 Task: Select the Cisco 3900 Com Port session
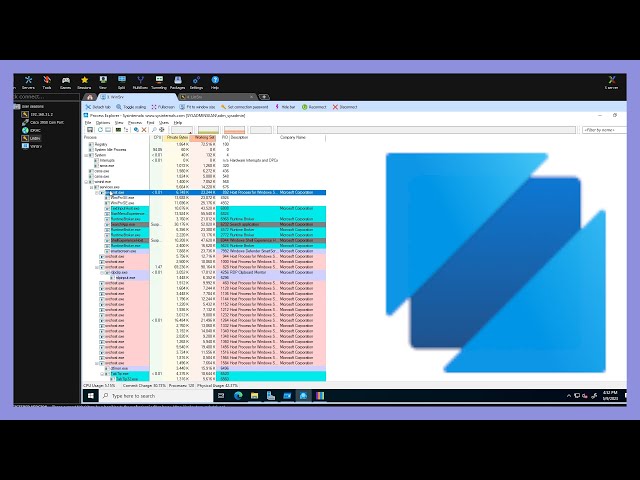click(x=43, y=122)
